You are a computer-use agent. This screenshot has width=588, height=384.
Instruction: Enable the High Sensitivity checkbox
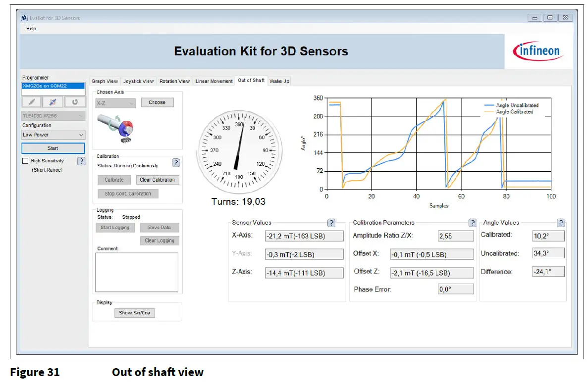pyautogui.click(x=25, y=160)
